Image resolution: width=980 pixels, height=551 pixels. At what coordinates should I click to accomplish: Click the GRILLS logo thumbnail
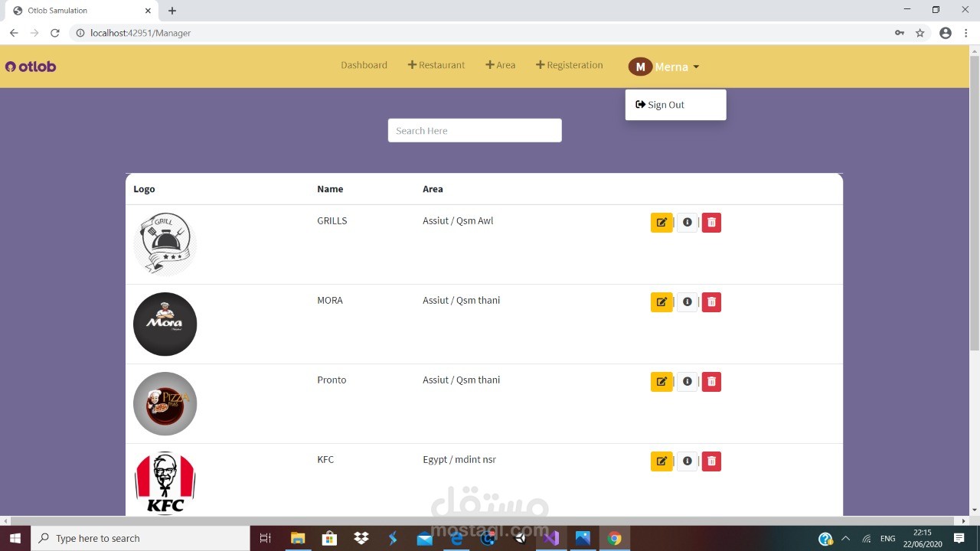[x=165, y=244]
